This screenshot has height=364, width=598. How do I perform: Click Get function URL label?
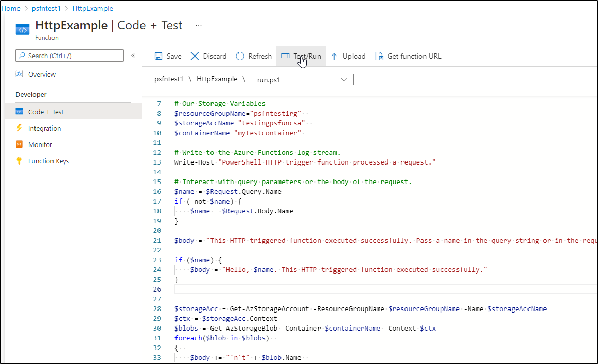click(x=414, y=56)
